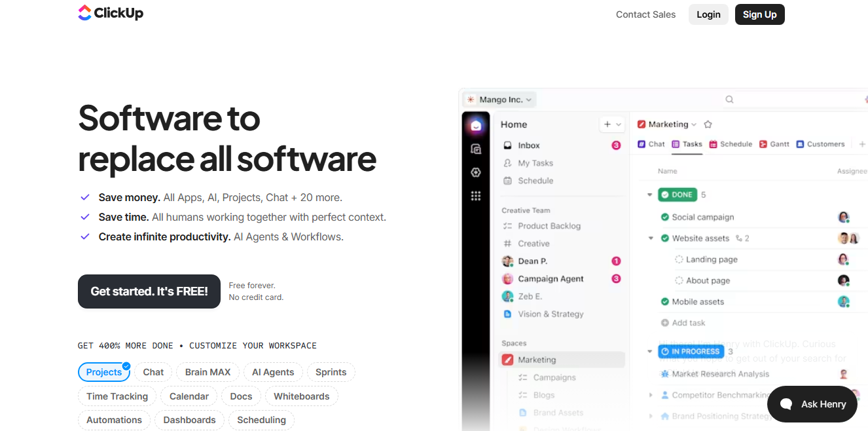Click the Ask Henry chat bubble
Screen dimensions: 868x431
(x=812, y=404)
